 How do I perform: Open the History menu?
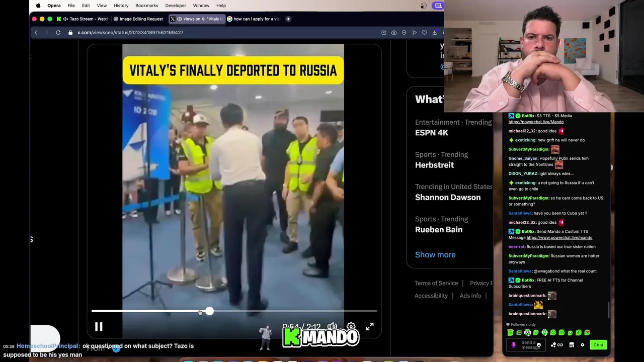[x=121, y=6]
